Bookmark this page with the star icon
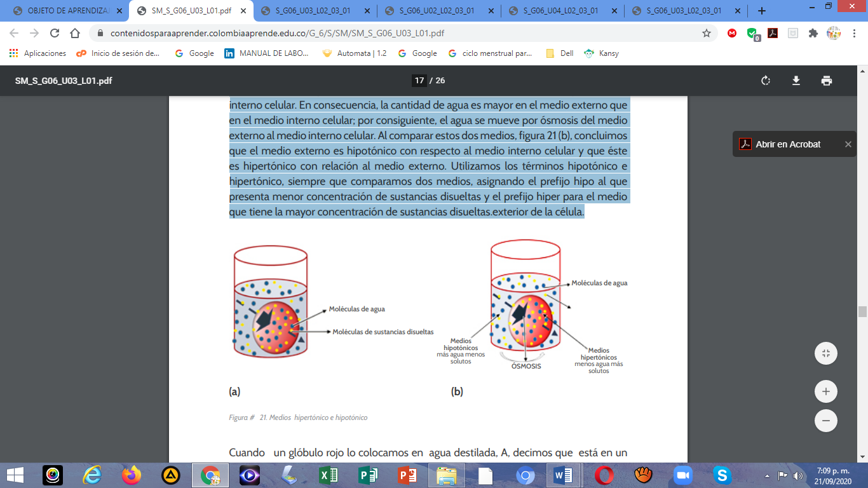The width and height of the screenshot is (868, 488). pyautogui.click(x=706, y=33)
